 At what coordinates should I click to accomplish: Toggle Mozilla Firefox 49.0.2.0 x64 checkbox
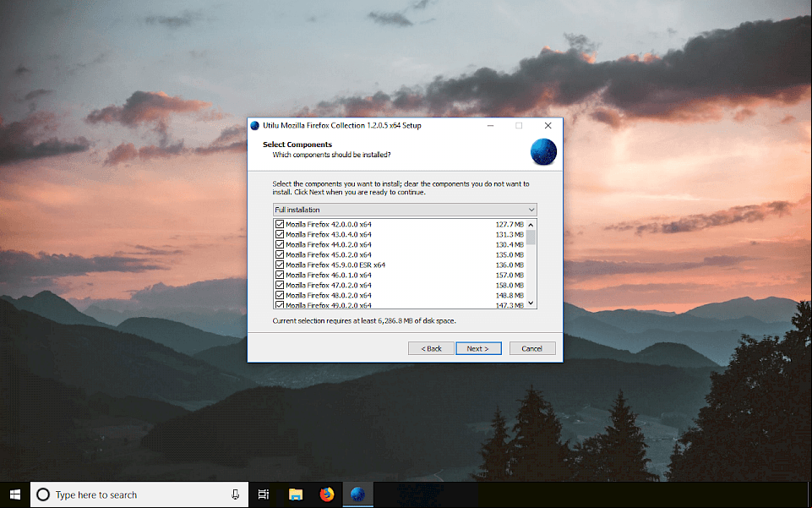[x=280, y=305]
